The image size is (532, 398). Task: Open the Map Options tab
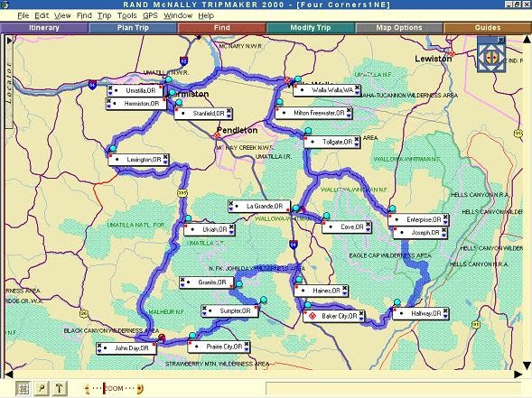[399, 28]
